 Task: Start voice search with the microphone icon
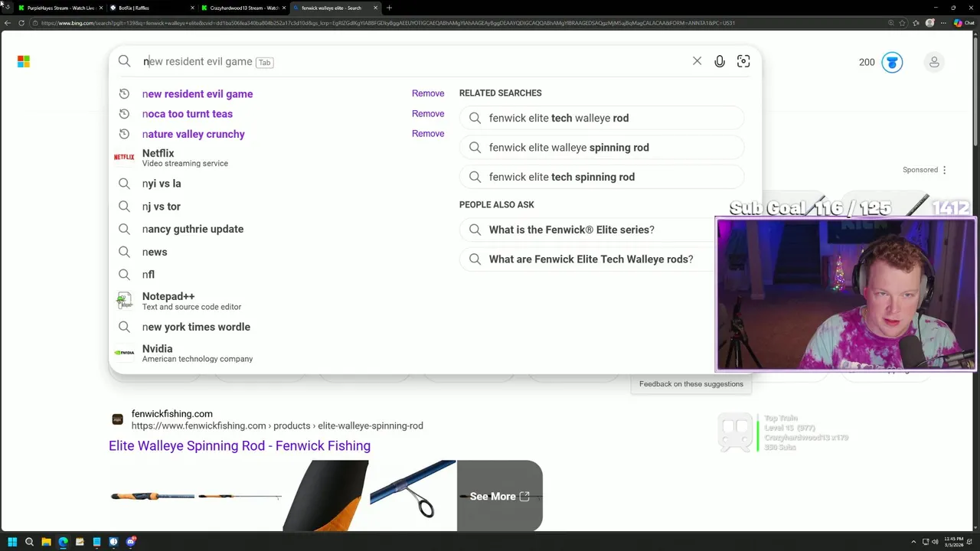click(x=720, y=61)
